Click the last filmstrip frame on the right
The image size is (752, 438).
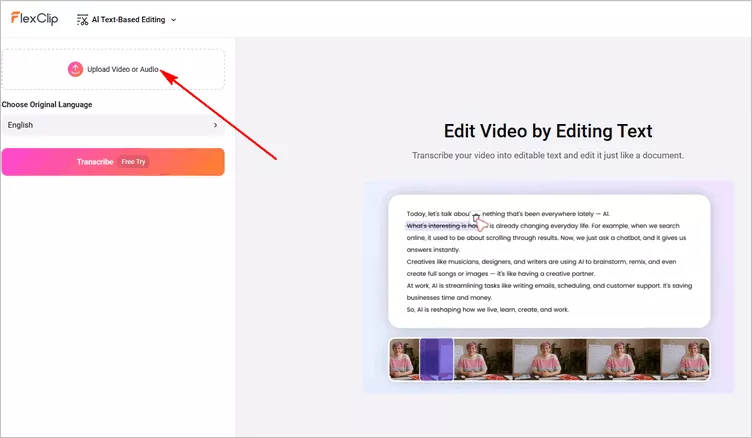point(685,359)
